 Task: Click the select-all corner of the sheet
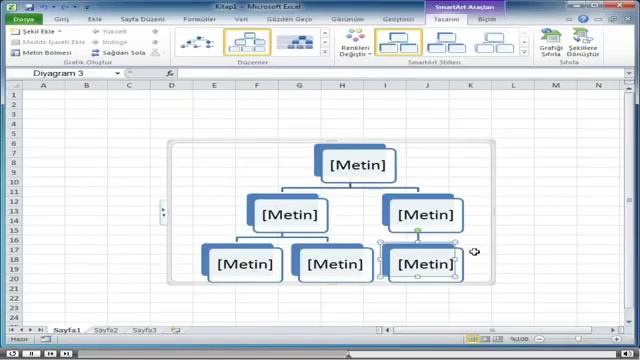click(14, 85)
